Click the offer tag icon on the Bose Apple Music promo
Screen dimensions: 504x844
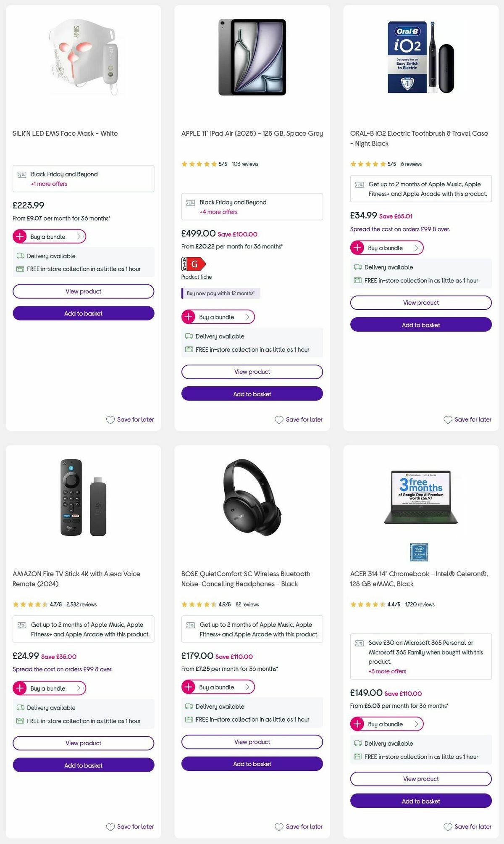point(191,625)
